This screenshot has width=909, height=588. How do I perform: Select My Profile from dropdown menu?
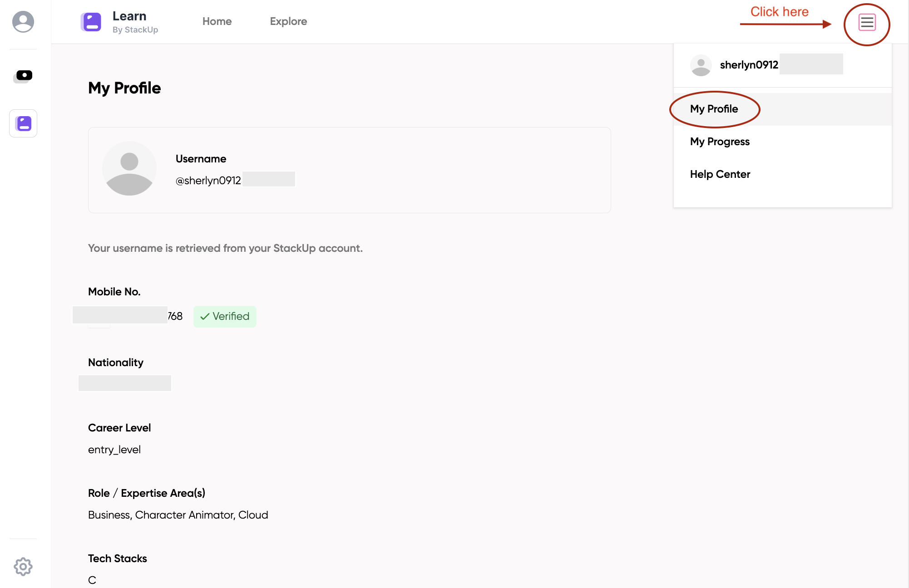point(714,108)
